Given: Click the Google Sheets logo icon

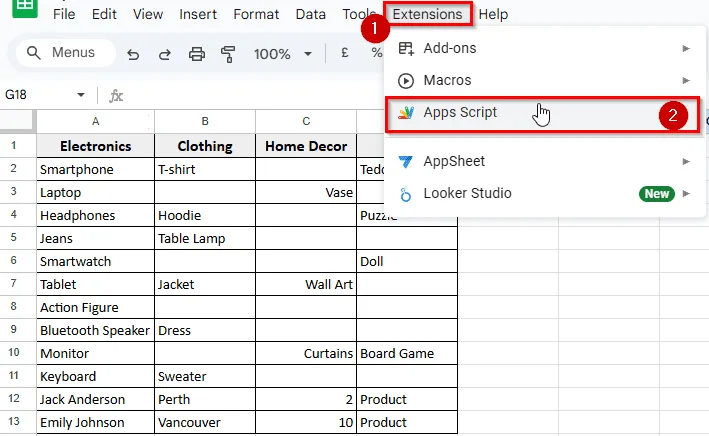Looking at the screenshot, I should click(x=25, y=7).
